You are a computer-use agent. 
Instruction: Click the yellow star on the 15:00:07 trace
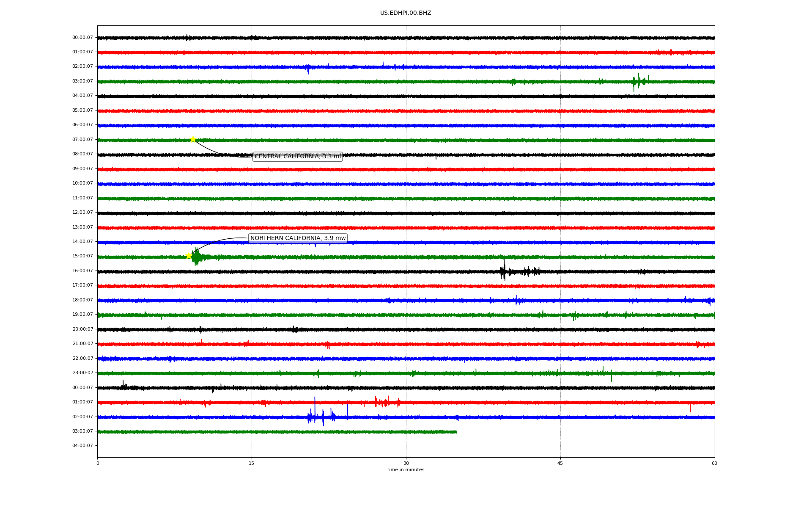click(x=189, y=256)
